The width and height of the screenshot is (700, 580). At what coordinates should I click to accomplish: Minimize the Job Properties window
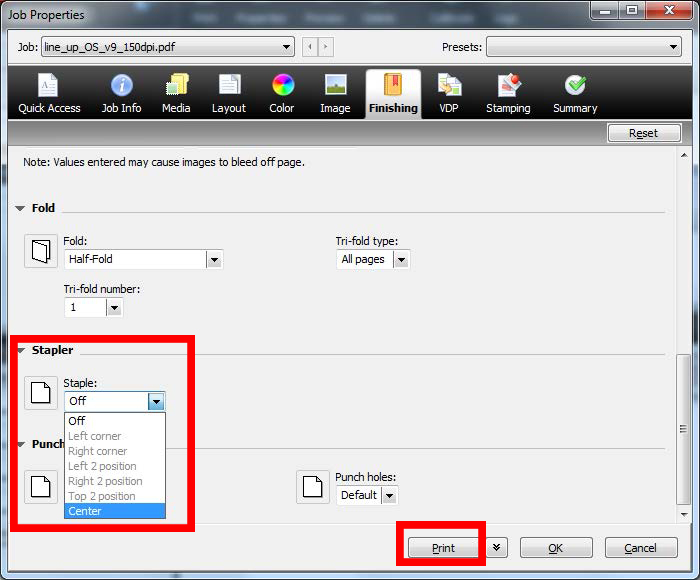(605, 11)
